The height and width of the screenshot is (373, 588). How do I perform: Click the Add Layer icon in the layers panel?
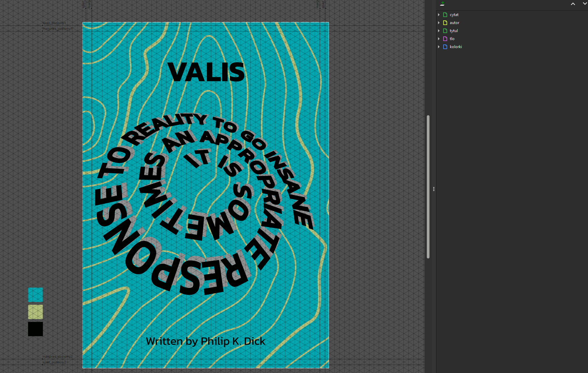442,4
